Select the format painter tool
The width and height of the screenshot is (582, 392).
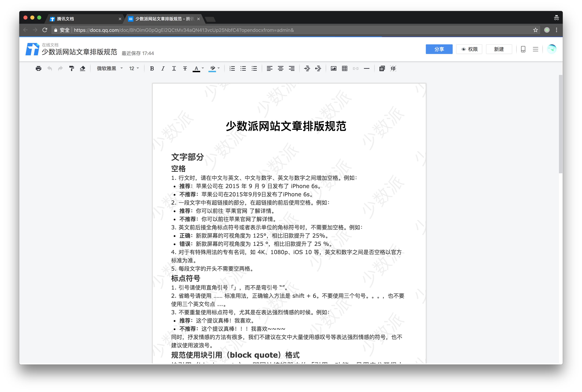(72, 68)
